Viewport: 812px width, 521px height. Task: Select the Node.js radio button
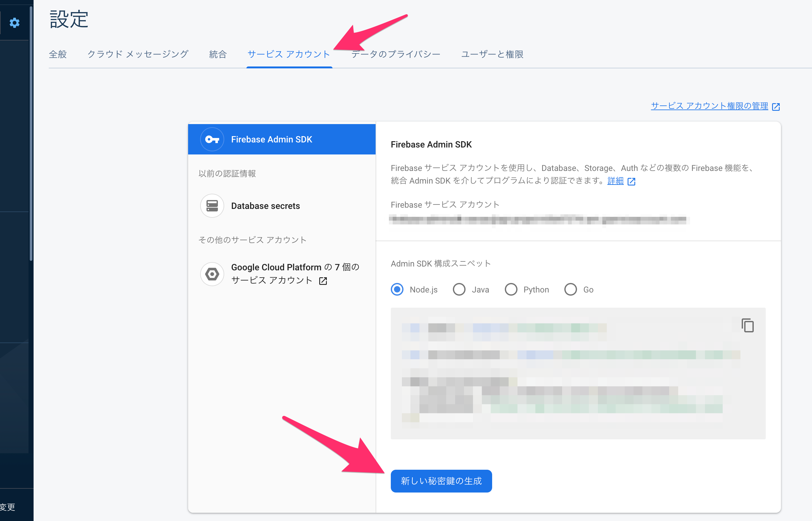tap(397, 290)
